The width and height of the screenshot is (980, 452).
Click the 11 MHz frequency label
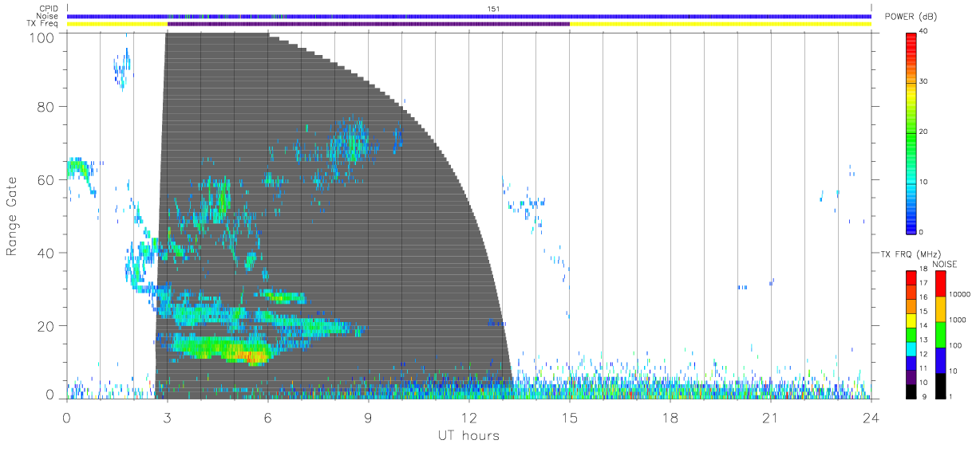[x=923, y=368]
